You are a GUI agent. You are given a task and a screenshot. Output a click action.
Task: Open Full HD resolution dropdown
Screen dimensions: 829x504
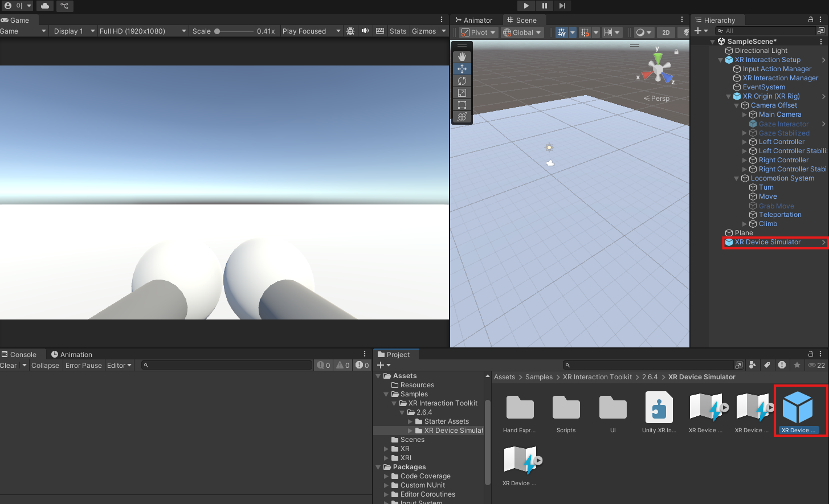142,31
